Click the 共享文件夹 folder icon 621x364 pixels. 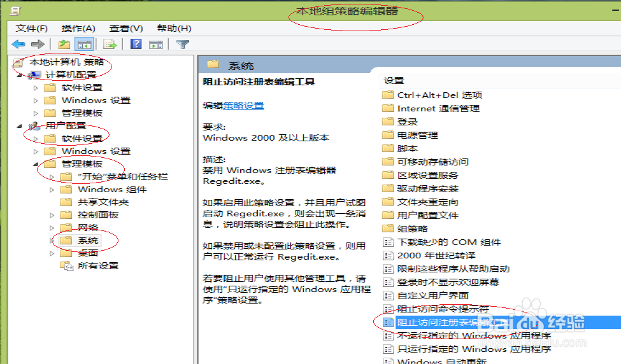[x=66, y=202]
